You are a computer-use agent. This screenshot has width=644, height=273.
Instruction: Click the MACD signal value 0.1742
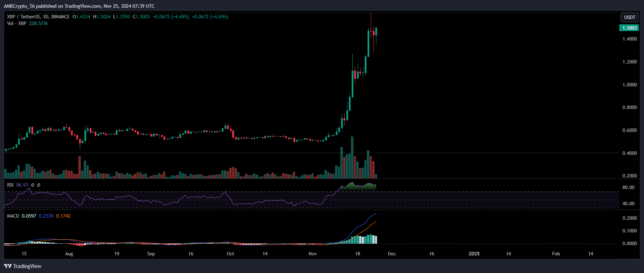click(63, 216)
